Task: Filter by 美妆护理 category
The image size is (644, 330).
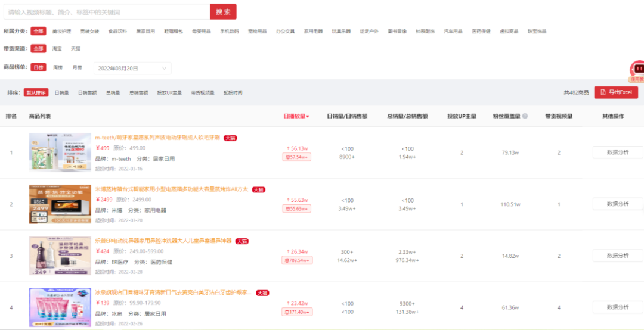Action: [61, 31]
